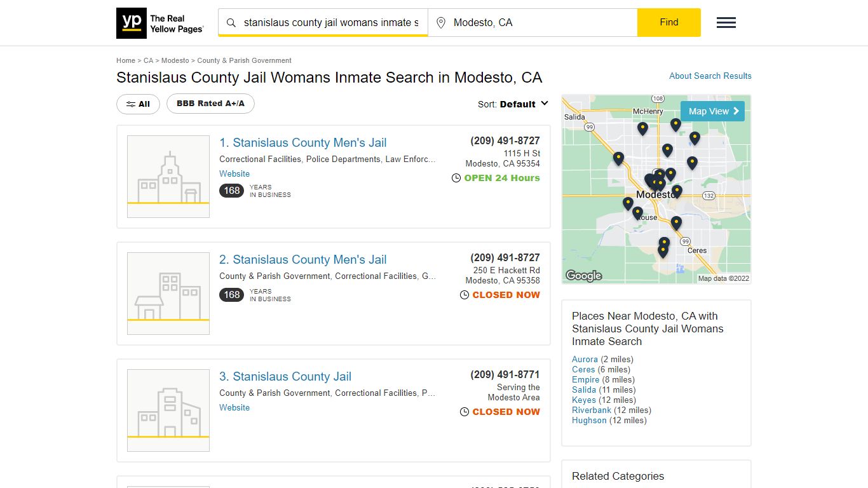Open the CA breadcrumb link
868x488 pixels.
148,60
